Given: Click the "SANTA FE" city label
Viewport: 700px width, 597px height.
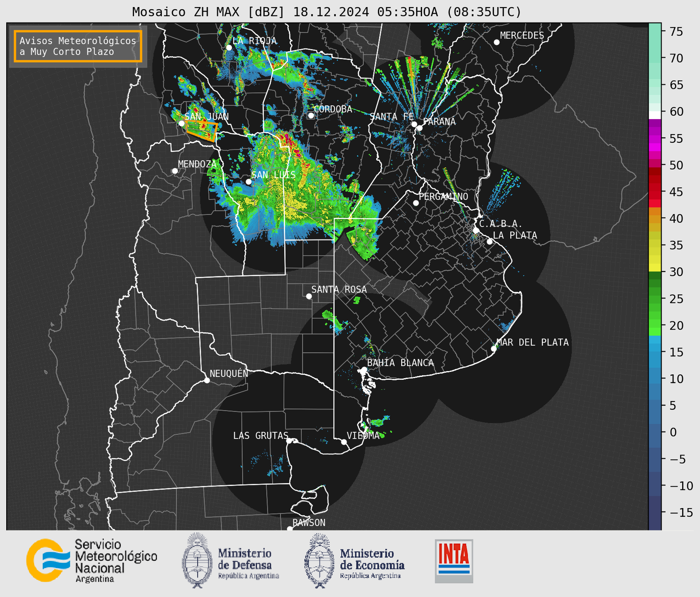Looking at the screenshot, I should [392, 117].
